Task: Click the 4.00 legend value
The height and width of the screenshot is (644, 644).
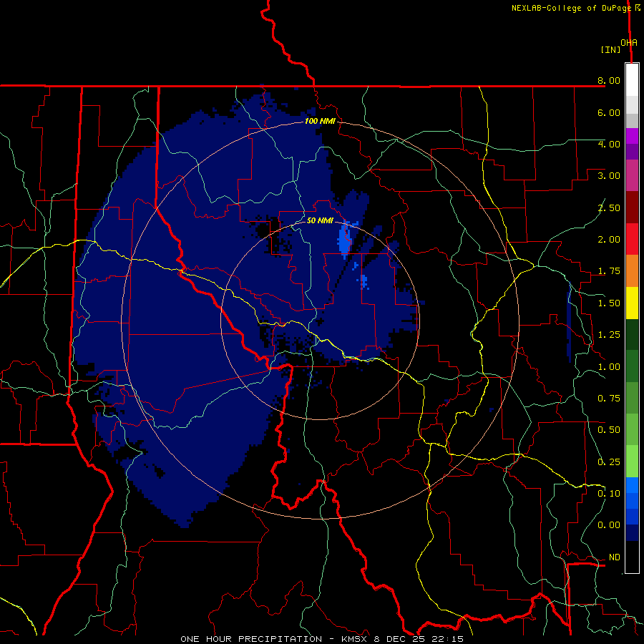Action: click(609, 144)
